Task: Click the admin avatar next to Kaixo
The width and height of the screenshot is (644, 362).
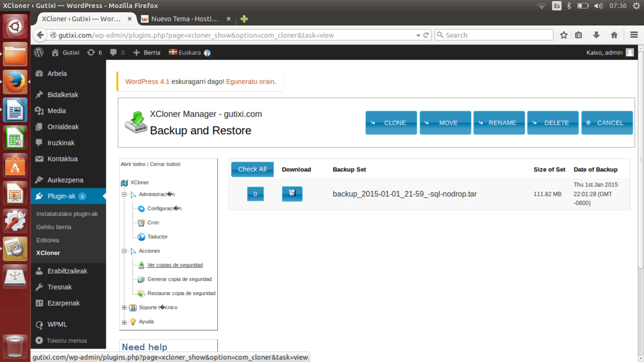Action: (x=629, y=53)
